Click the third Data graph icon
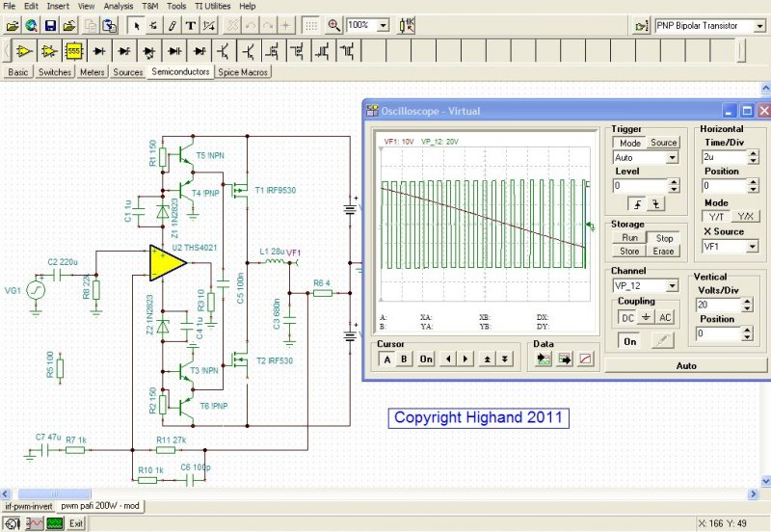This screenshot has height=532, width=771. click(585, 359)
